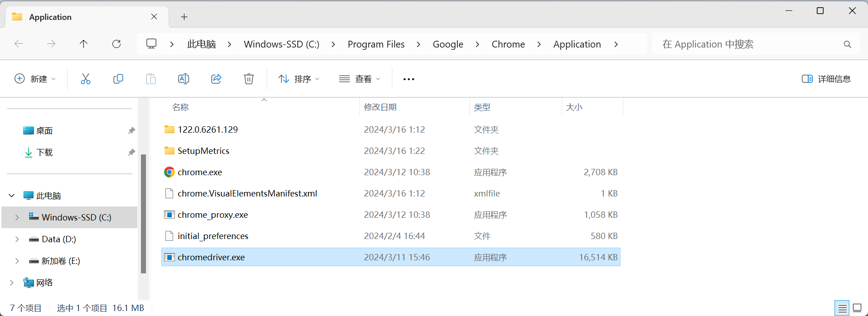Screen dimensions: 868x316
Task: Click the Copy icon in toolbar
Action: 118,79
